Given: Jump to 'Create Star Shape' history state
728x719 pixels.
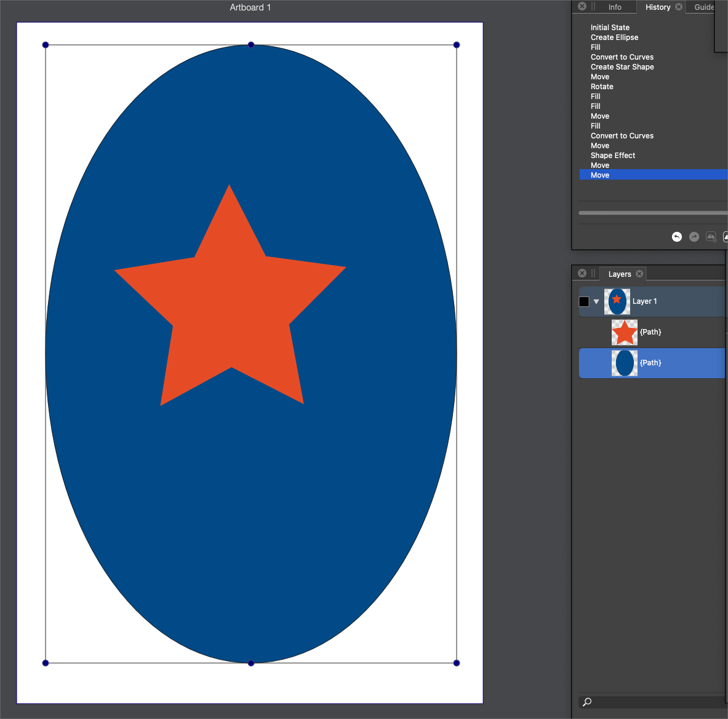Looking at the screenshot, I should tap(622, 67).
